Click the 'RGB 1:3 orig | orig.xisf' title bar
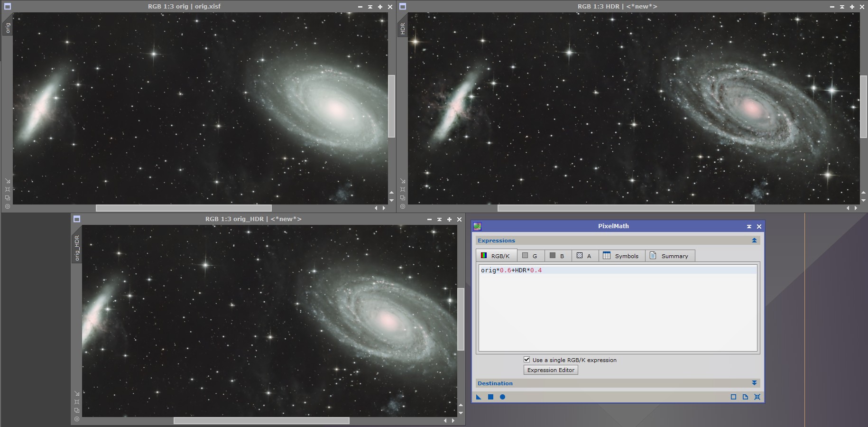Screen dimensions: 868x427 coord(184,7)
